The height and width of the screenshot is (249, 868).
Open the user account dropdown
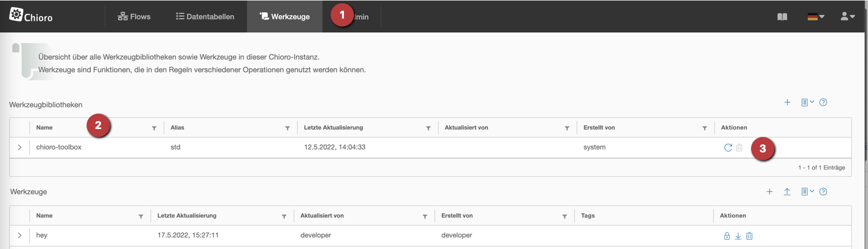tap(847, 17)
